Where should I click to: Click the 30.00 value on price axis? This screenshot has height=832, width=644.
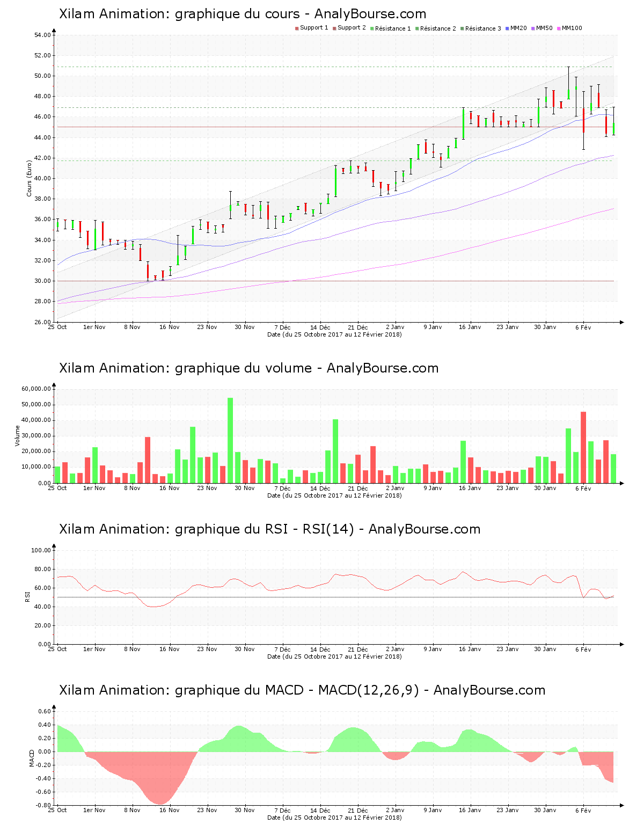[x=43, y=281]
